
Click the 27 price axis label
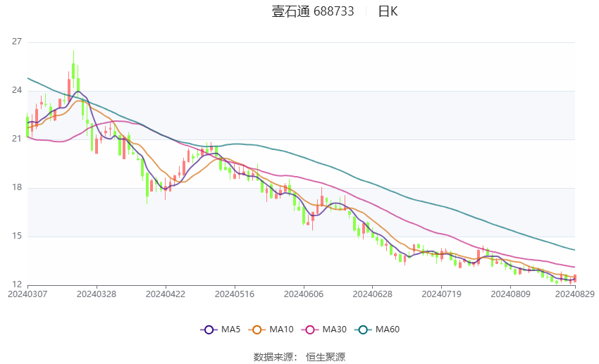[17, 42]
